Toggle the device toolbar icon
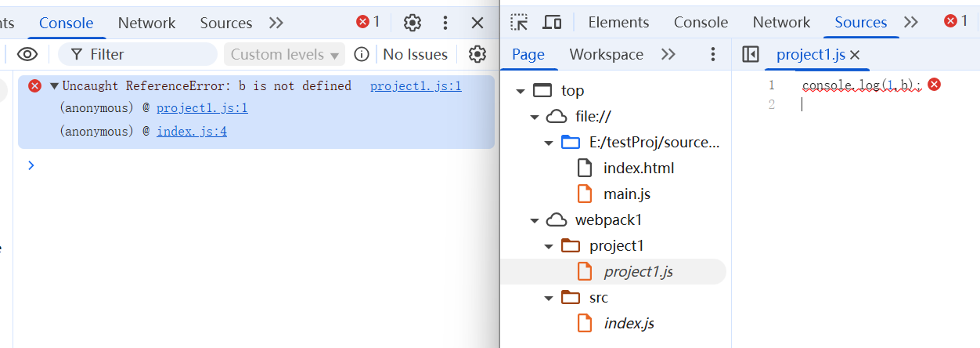The image size is (980, 348). 552,22
